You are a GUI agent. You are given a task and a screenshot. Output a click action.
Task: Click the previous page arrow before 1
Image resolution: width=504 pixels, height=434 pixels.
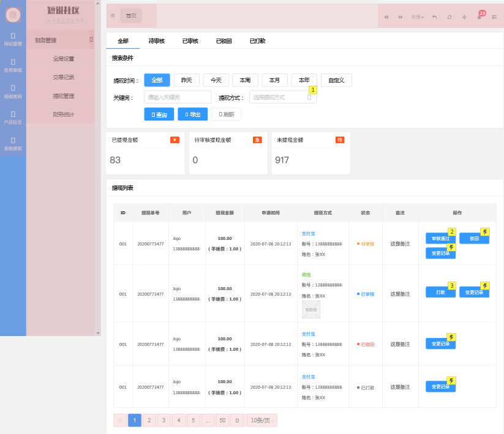point(120,420)
